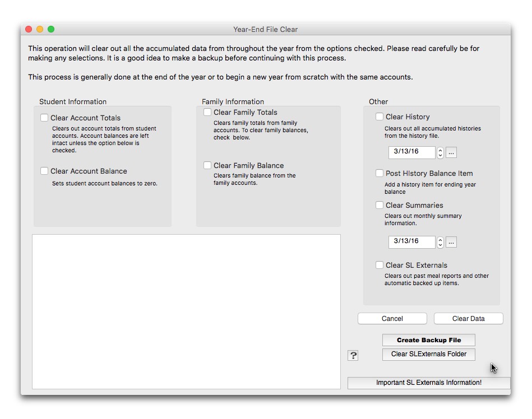Open date picker next to Clear Summaries date
The image size is (532, 419).
tap(451, 242)
